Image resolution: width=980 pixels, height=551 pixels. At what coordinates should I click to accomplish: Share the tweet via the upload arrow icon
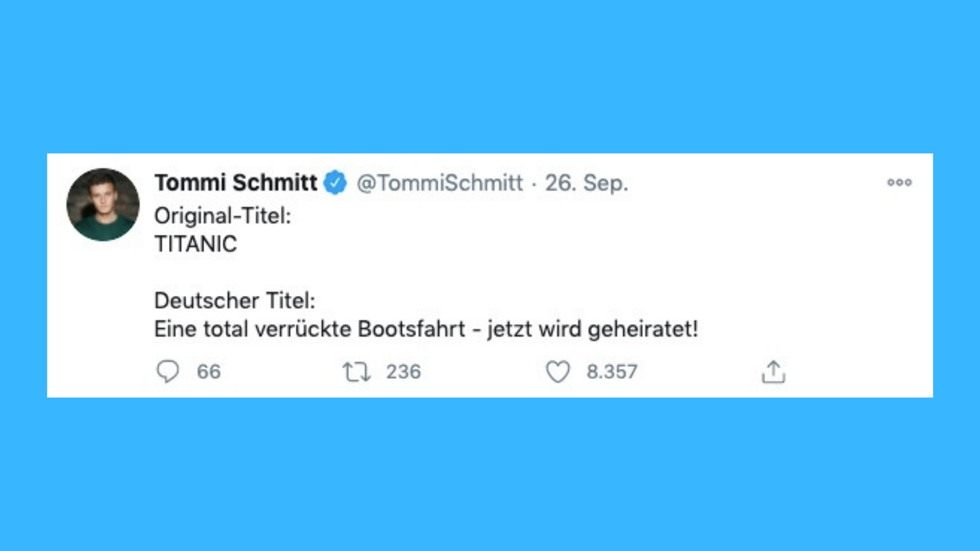773,371
